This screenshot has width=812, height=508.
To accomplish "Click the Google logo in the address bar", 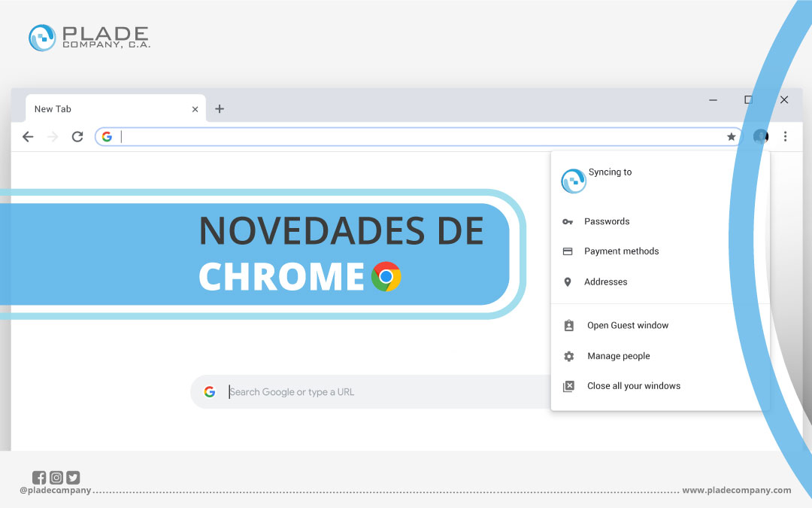I will click(108, 137).
